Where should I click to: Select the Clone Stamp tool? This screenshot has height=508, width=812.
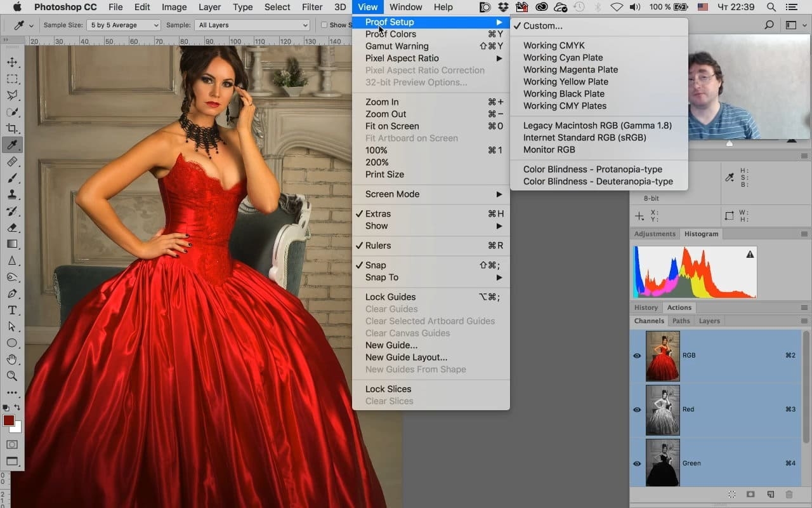coord(12,194)
